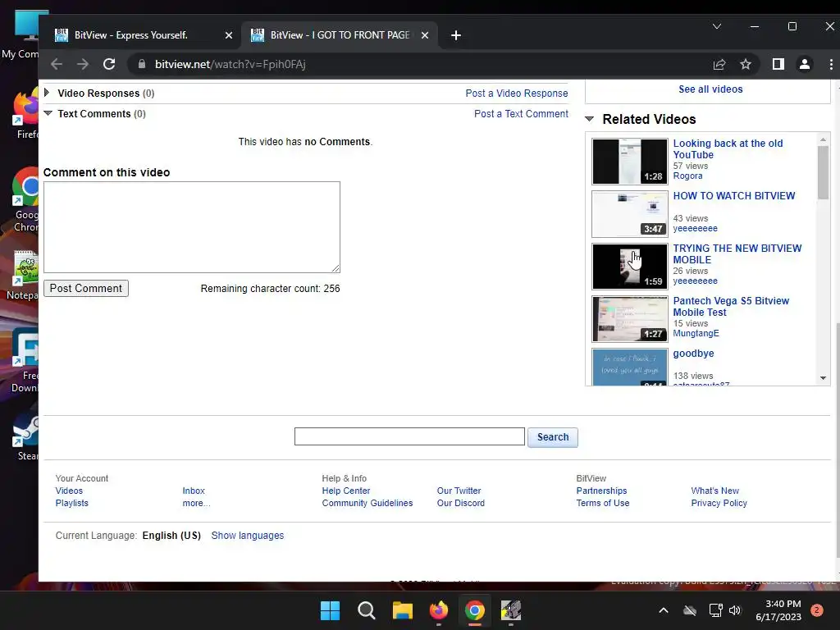The height and width of the screenshot is (630, 840).
Task: View site info via the padlock icon
Action: (141, 64)
